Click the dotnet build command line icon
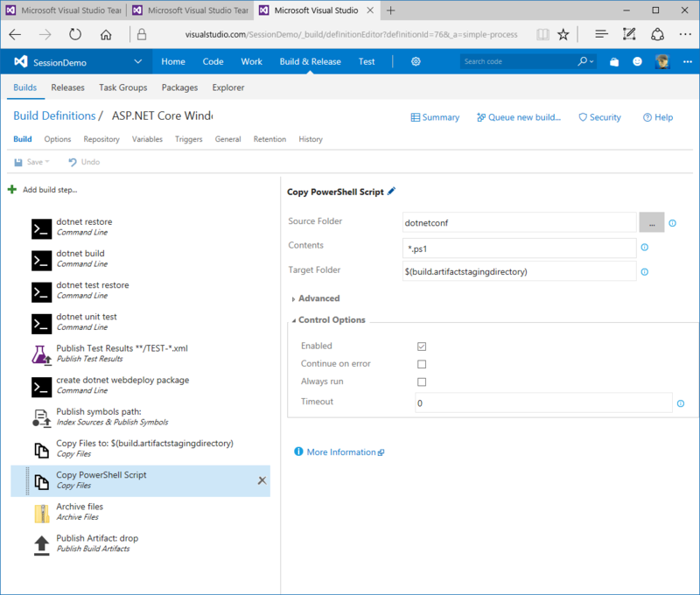The image size is (700, 595). point(41,261)
